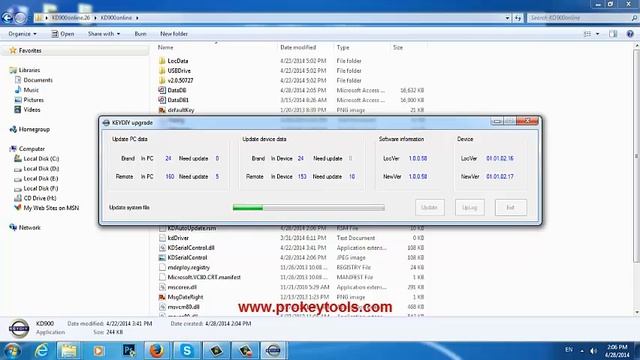Select the msvcm80.dll file
This screenshot has width=640, height=360.
184,307
